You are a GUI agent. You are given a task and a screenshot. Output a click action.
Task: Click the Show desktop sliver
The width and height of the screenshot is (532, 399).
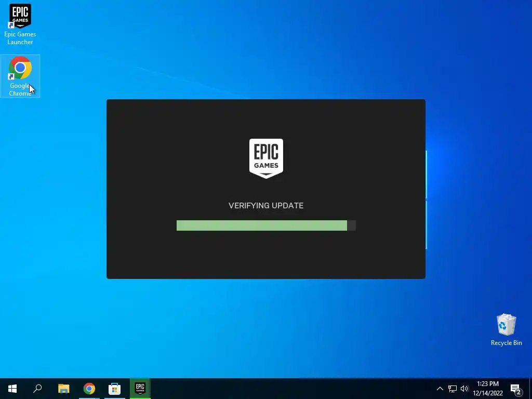[x=530, y=389]
